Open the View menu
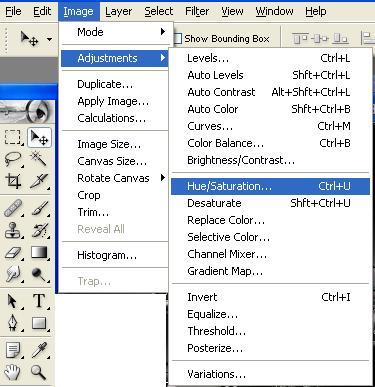This screenshot has width=375, height=387. click(x=232, y=11)
